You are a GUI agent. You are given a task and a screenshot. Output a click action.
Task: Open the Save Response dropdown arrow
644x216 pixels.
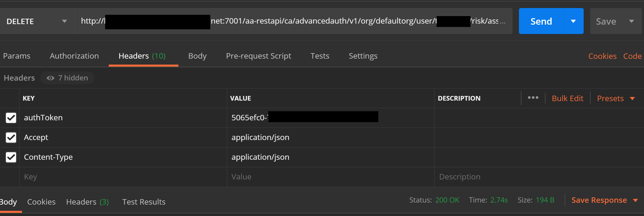coord(635,200)
